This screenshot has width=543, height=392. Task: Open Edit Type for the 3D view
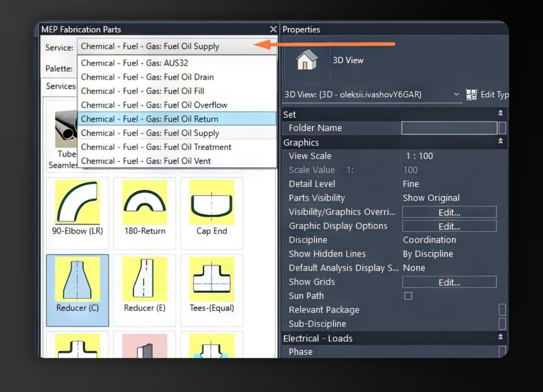click(x=487, y=94)
